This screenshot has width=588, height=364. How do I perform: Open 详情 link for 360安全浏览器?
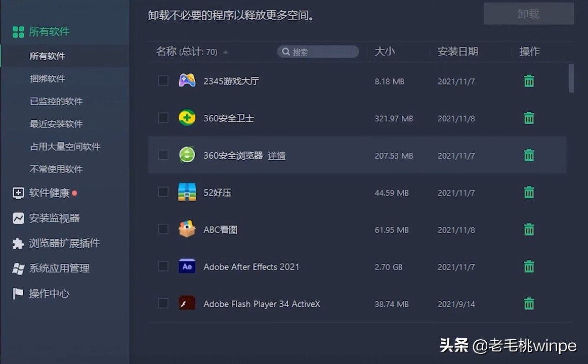(277, 156)
